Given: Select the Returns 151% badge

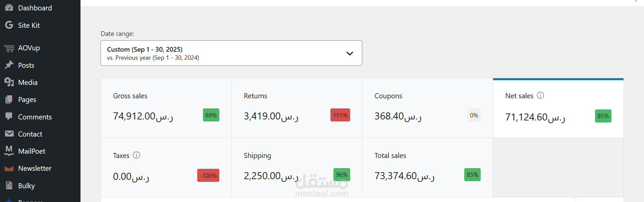Looking at the screenshot, I should 340,115.
